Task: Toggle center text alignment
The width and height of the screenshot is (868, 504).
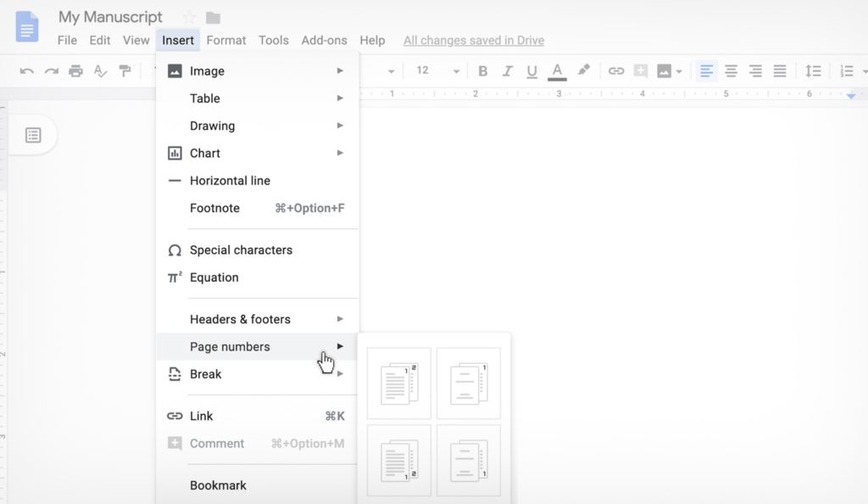Action: tap(731, 71)
